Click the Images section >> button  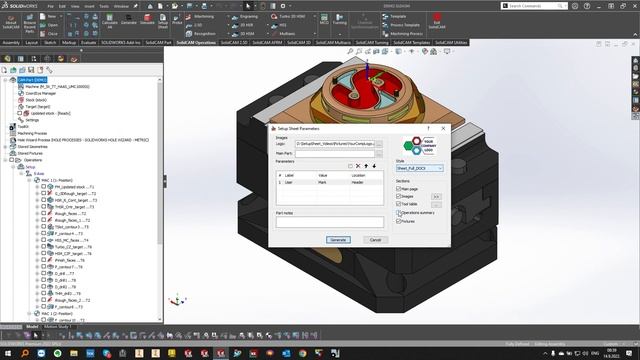[436, 197]
